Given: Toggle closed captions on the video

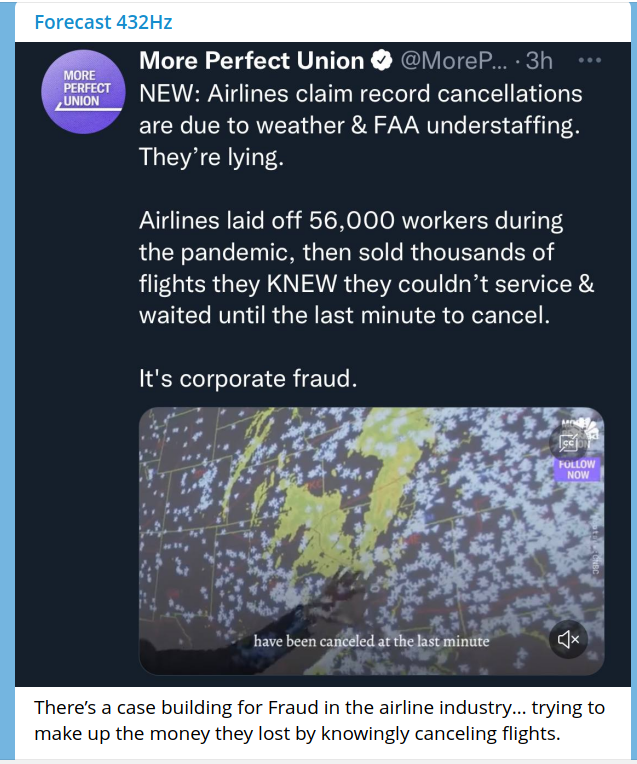Looking at the screenshot, I should click(567, 442).
